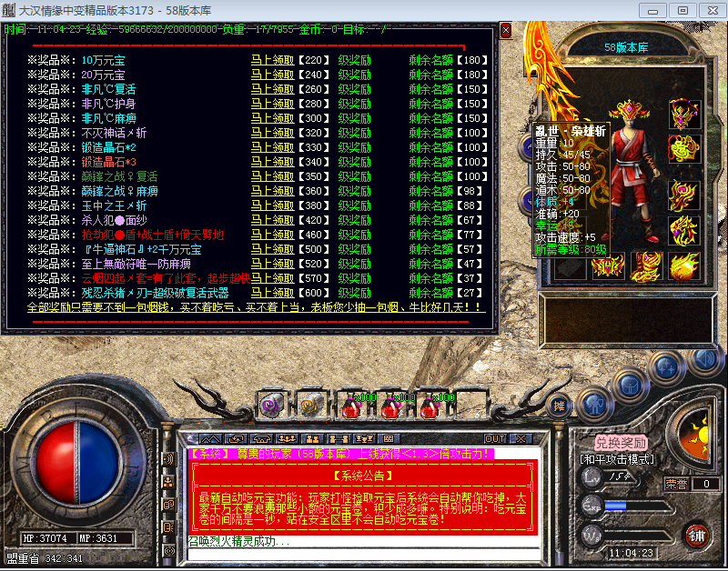728x571 pixels.
Task: Click 马上领取 for 非凡℃复活 at level 260
Action: tap(272, 89)
